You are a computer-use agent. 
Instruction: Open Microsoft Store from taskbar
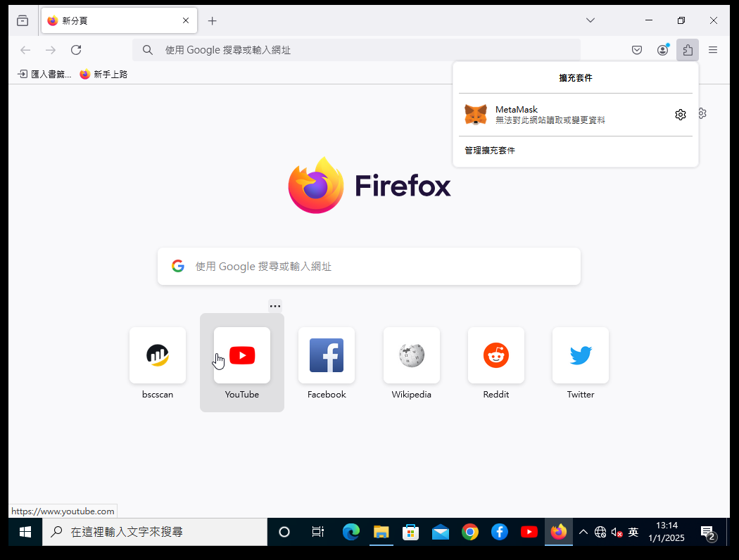410,532
